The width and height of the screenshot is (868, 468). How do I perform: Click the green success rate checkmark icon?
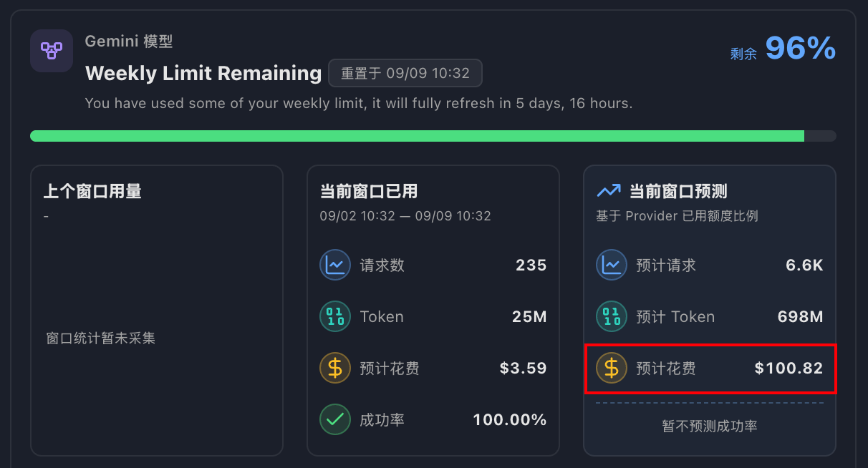click(x=334, y=420)
